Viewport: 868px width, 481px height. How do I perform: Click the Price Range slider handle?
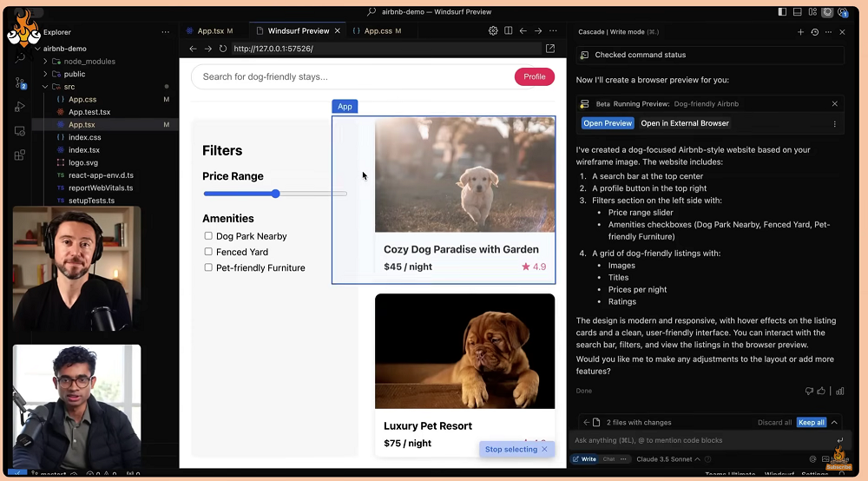275,194
